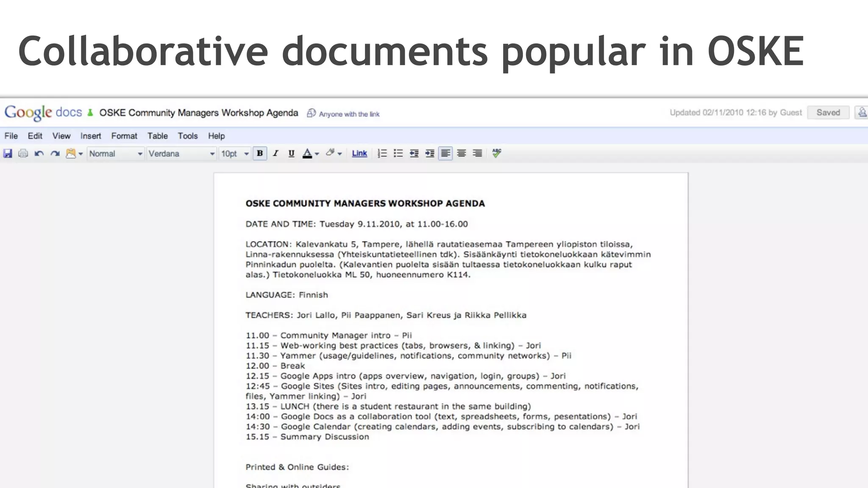Increase paragraph indent
Viewport: 868px width, 488px height.
coord(430,153)
